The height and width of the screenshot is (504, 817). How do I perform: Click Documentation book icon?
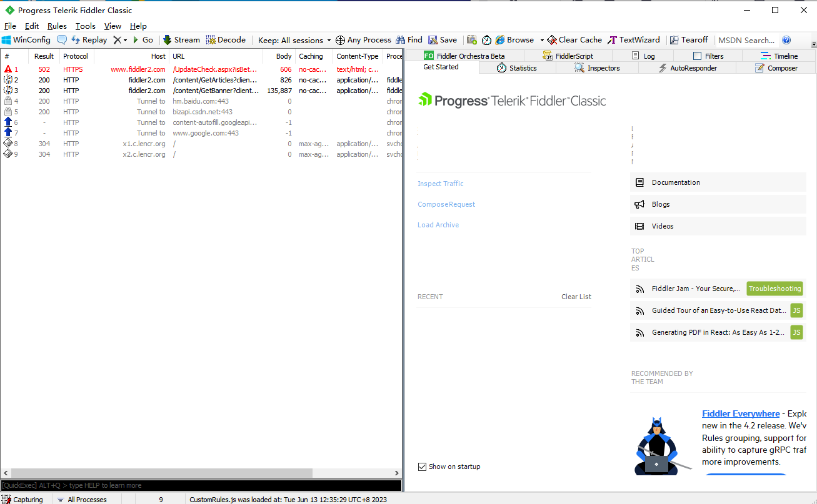[x=639, y=182]
